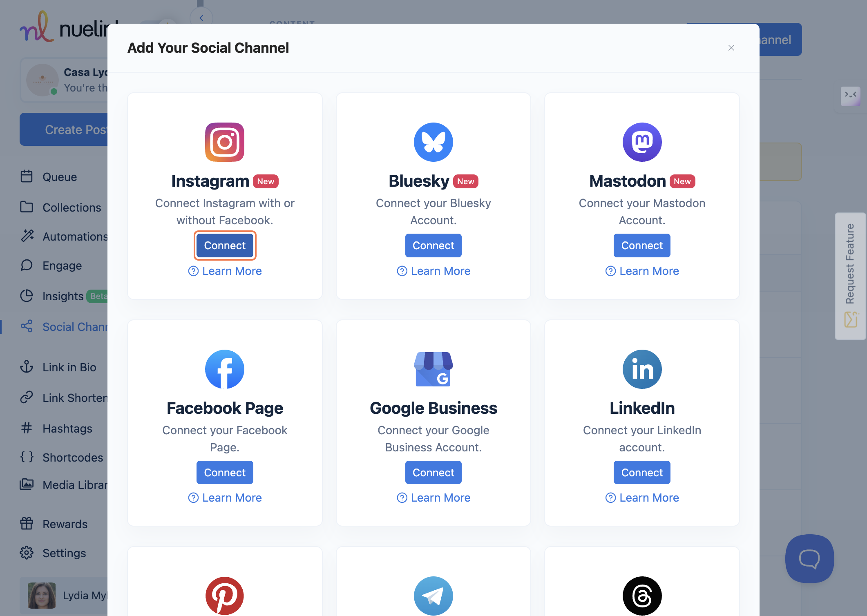Click the Casa workspace avatar
The image size is (867, 616).
pos(42,80)
